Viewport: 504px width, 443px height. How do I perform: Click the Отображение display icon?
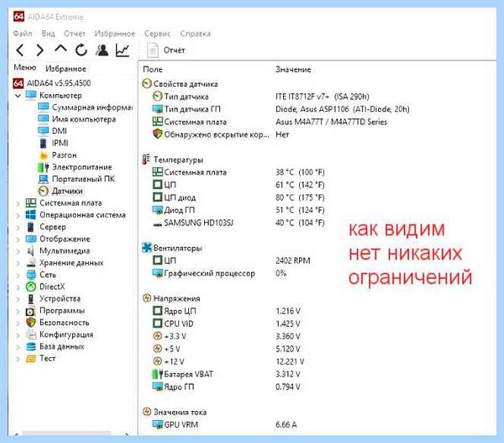(31, 239)
